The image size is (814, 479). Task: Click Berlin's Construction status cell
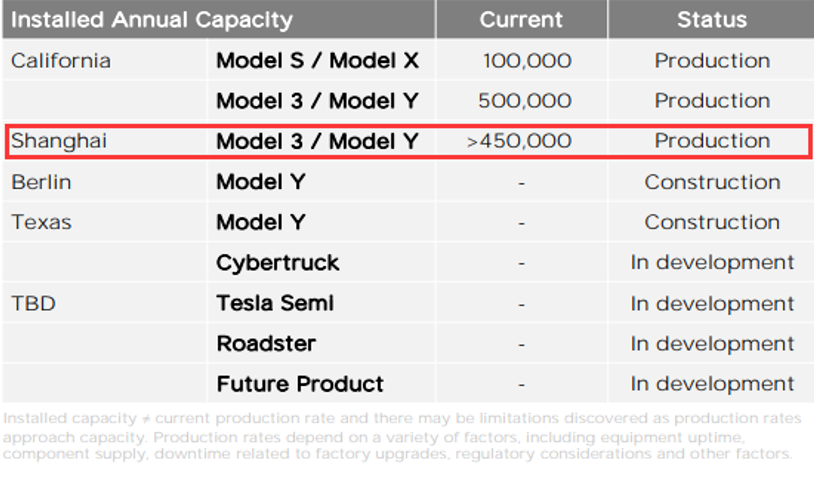[x=712, y=182]
